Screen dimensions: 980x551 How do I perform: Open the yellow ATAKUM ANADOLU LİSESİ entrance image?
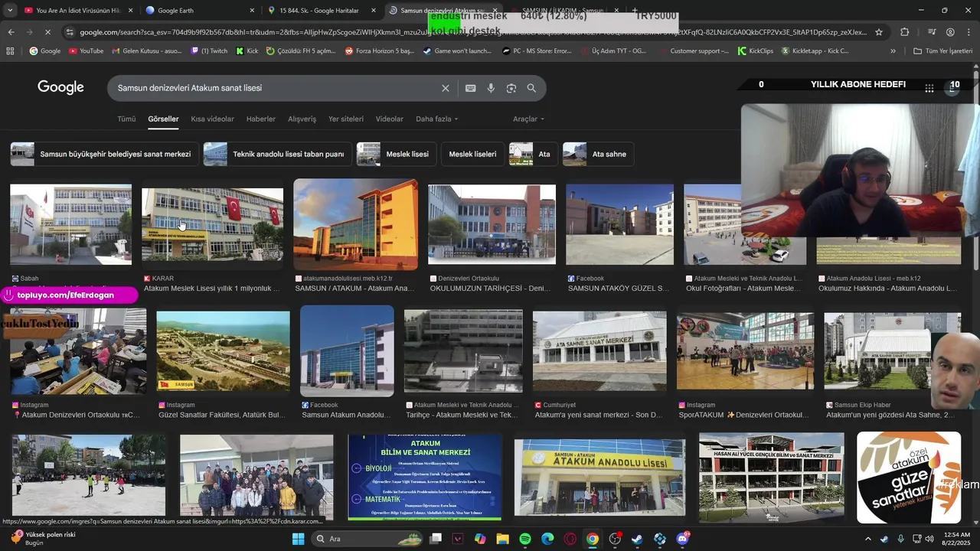tap(599, 477)
